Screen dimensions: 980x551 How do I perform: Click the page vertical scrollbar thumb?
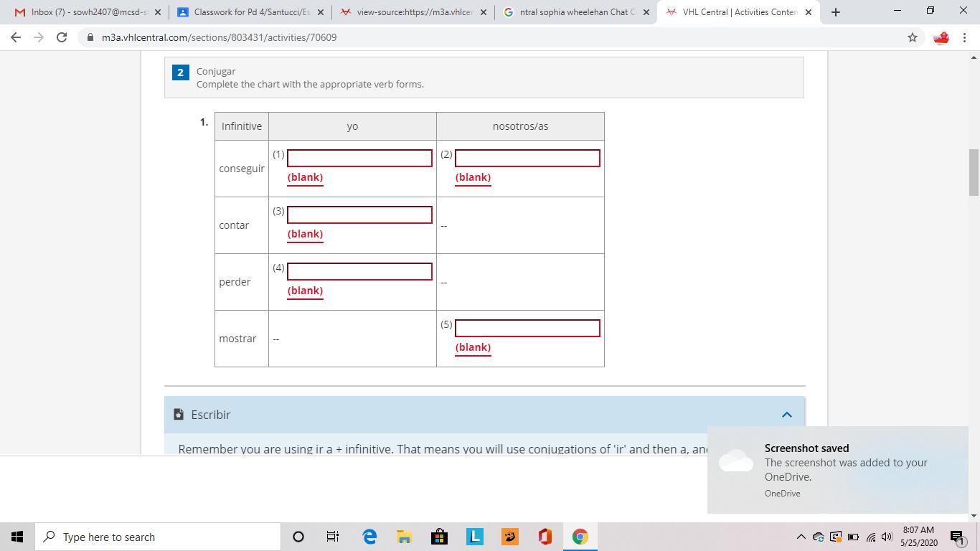pos(974,172)
